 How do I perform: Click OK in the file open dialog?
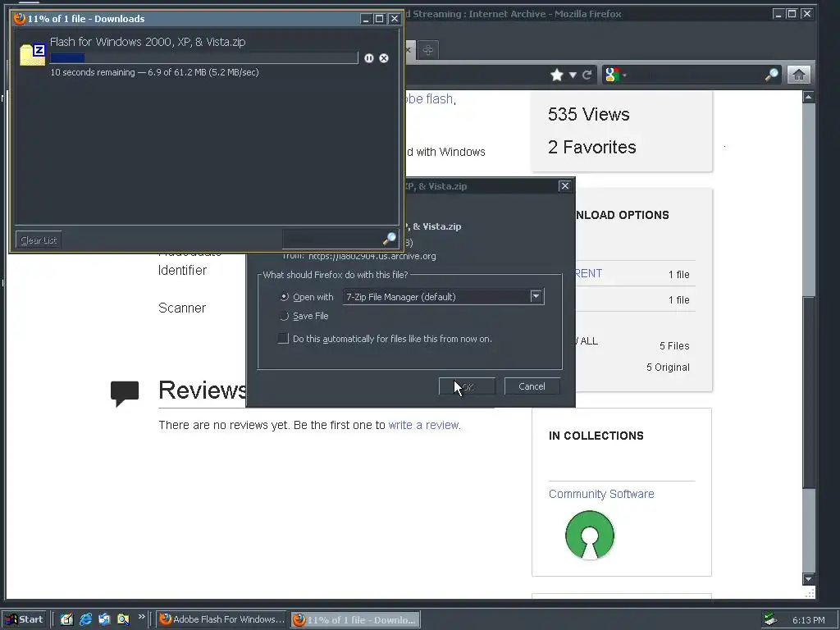pos(467,386)
